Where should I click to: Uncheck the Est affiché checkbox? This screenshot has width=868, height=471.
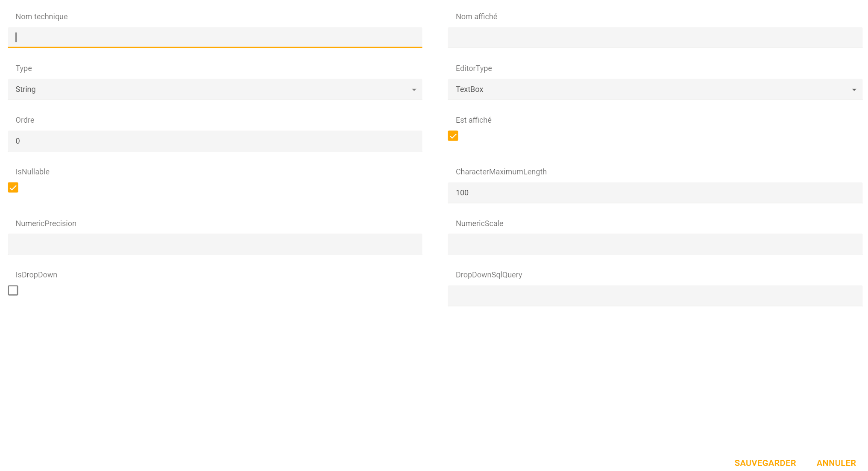tap(453, 136)
